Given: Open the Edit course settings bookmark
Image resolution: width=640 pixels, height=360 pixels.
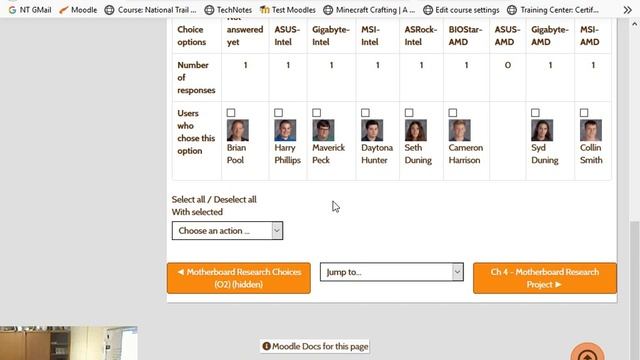Looking at the screenshot, I should tap(461, 10).
